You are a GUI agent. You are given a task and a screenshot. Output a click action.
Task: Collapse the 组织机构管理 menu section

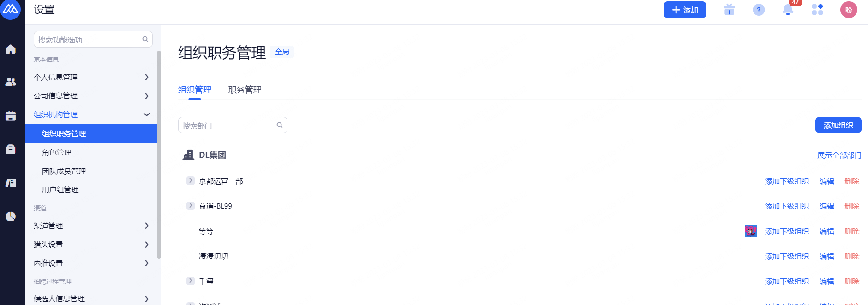[x=147, y=114]
